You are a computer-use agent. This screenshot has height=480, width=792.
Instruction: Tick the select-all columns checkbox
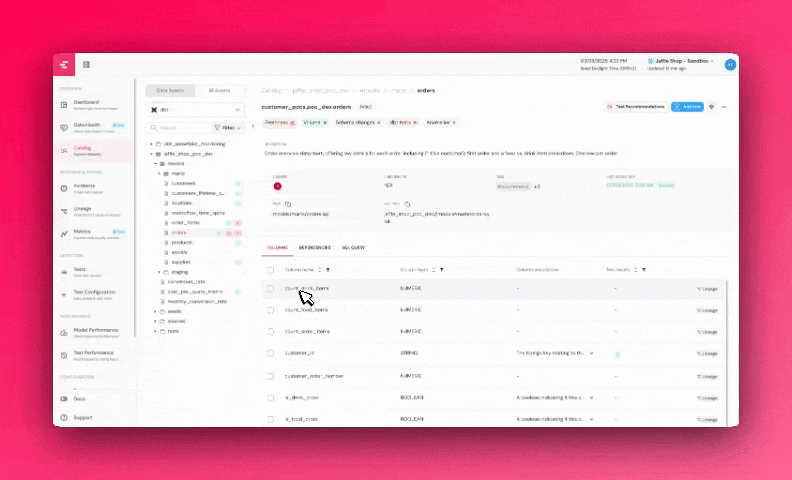(271, 270)
